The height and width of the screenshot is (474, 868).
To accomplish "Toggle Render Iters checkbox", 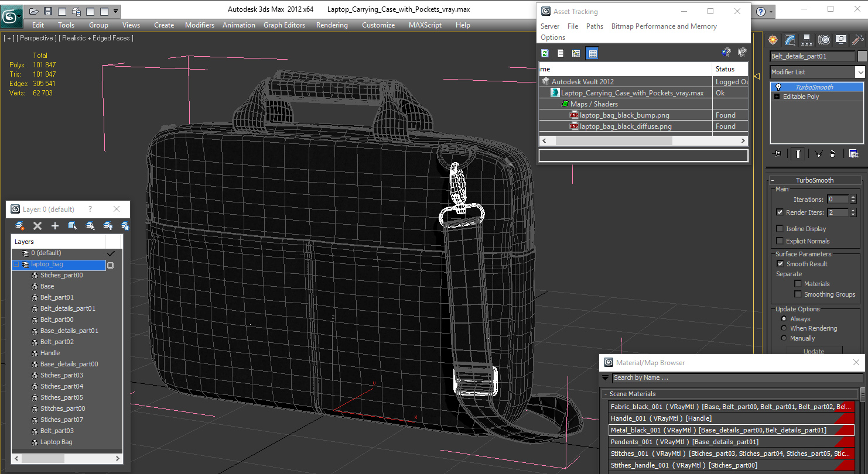I will [x=780, y=212].
